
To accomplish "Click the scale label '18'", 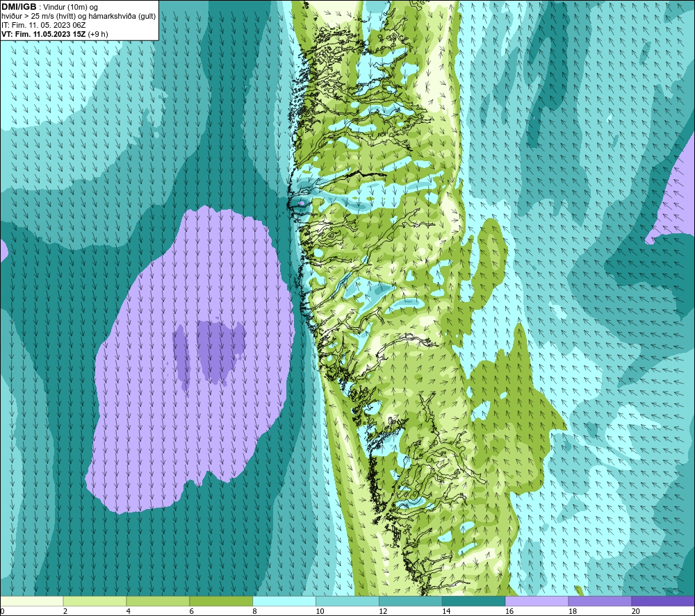I will click(573, 611).
